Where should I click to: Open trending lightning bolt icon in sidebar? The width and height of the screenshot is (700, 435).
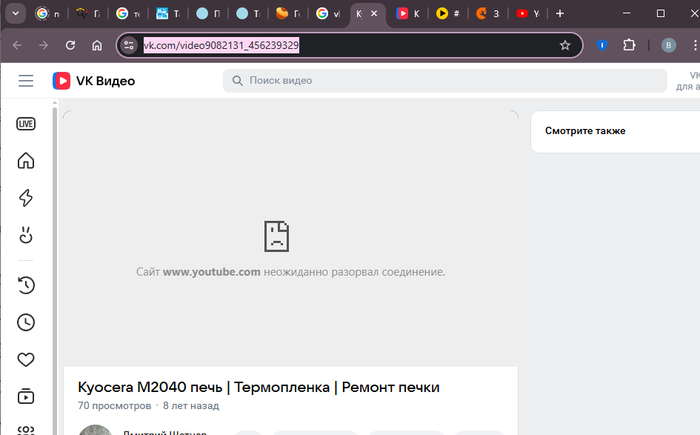(x=26, y=198)
